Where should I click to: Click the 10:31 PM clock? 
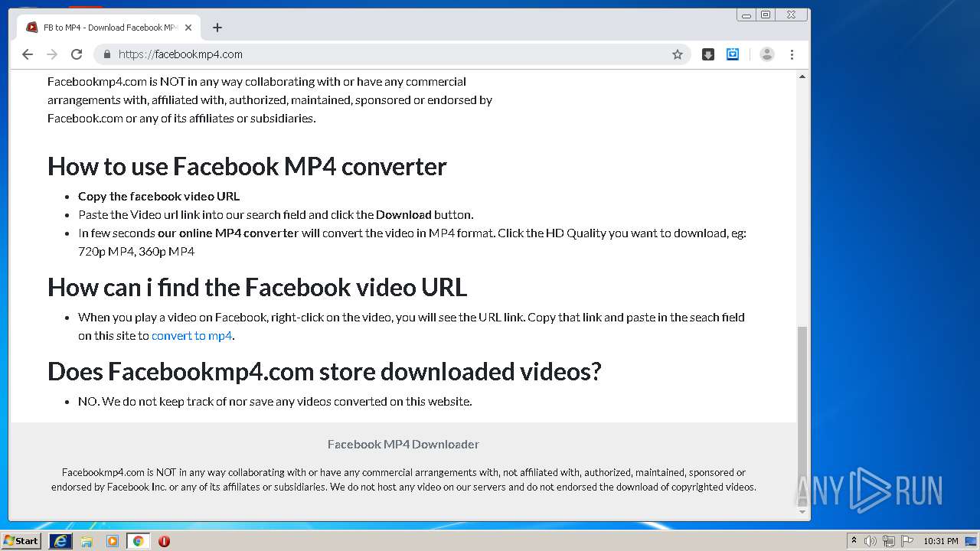pyautogui.click(x=941, y=541)
